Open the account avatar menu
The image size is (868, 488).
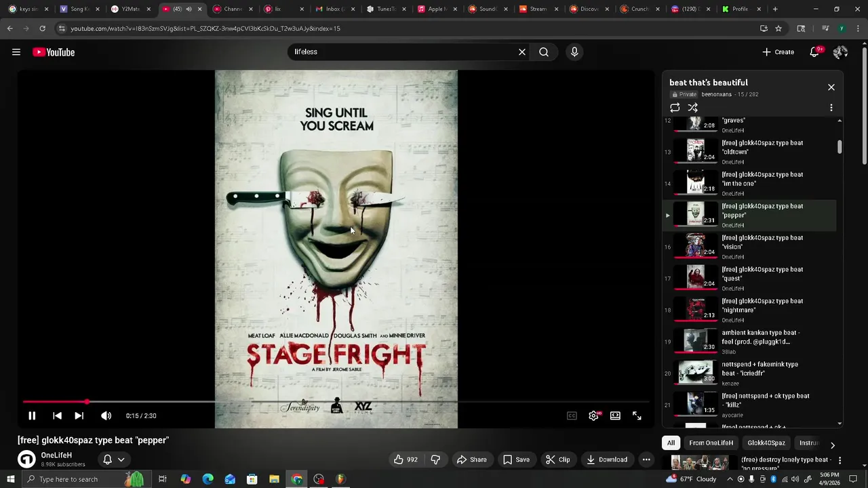coord(840,52)
